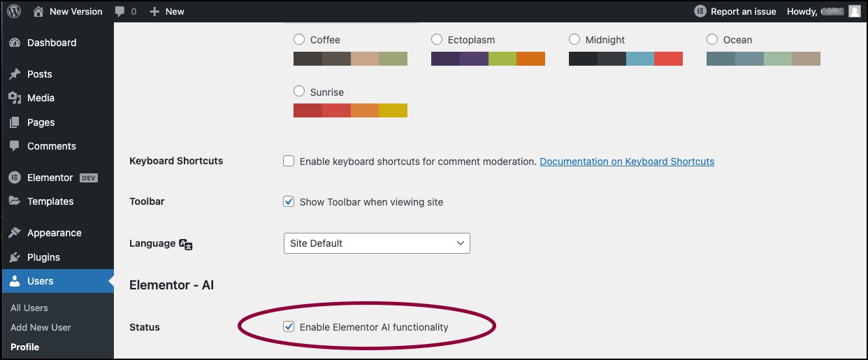Toggle Enable Elementor AI functionality checkbox
Image resolution: width=868 pixels, height=360 pixels.
coord(289,326)
